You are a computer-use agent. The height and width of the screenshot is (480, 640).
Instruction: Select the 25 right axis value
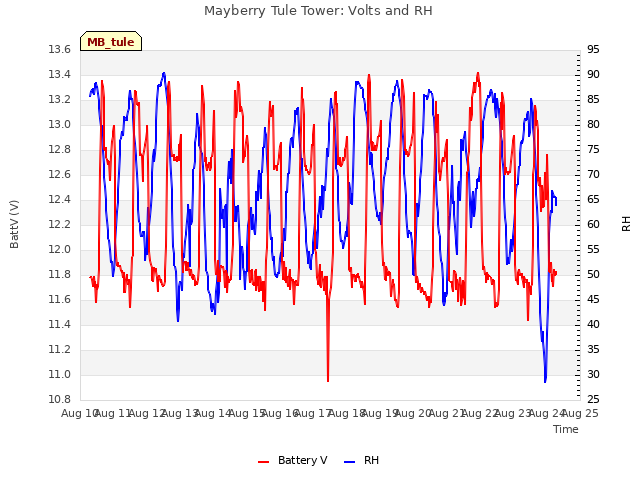pos(593,399)
